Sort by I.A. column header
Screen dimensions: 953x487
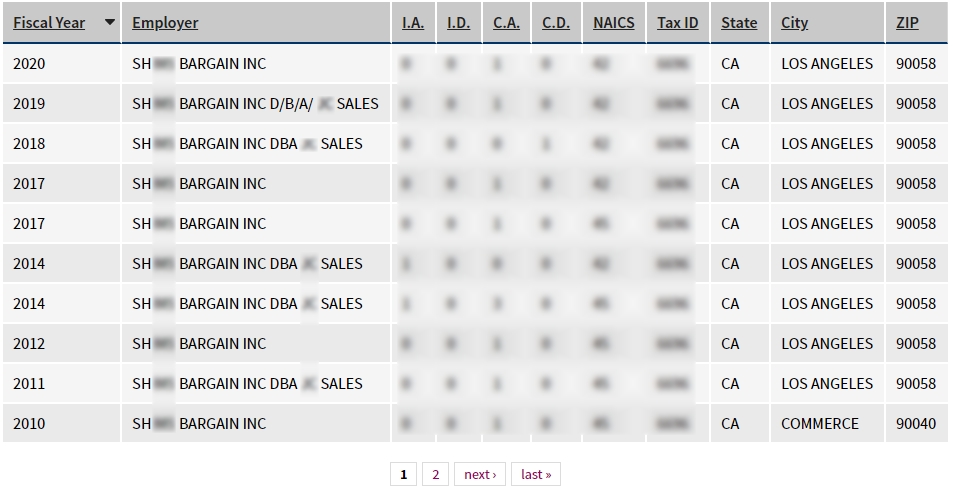[x=413, y=22]
